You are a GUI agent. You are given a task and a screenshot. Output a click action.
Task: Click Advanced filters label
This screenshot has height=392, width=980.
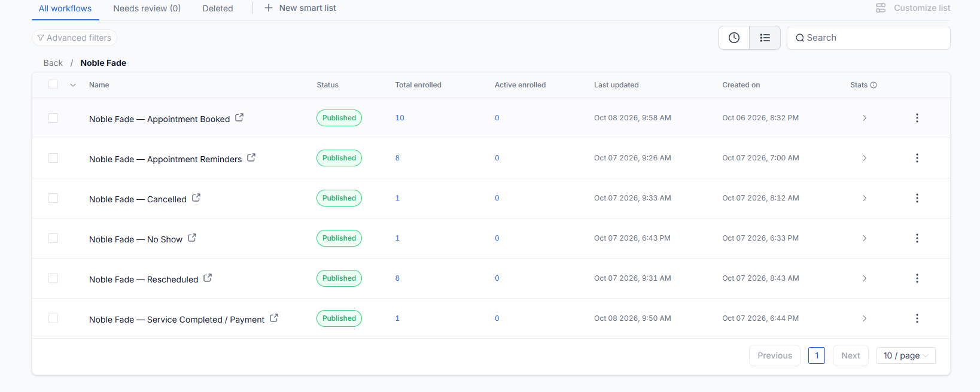tap(79, 38)
